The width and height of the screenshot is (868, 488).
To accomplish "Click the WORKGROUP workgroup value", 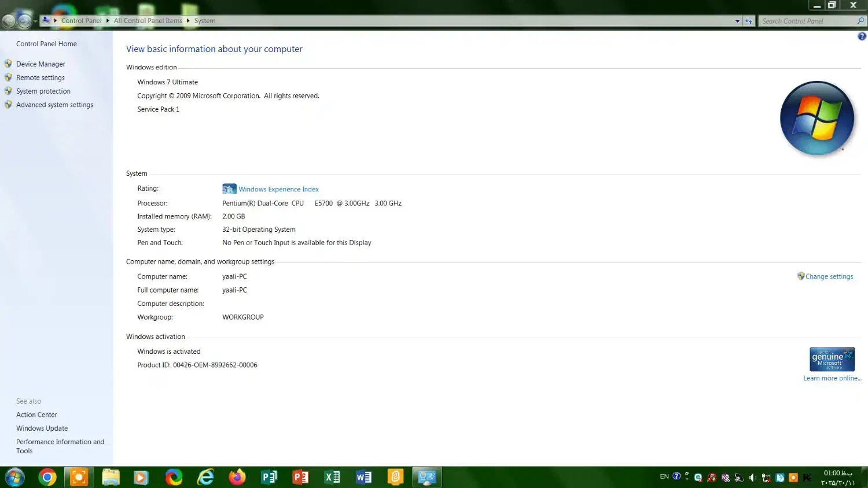I will click(243, 317).
